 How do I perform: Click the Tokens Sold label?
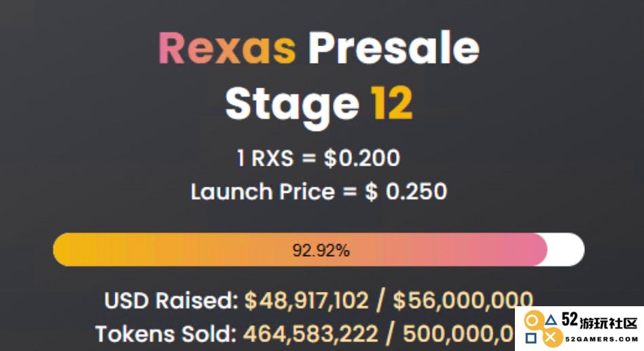[166, 334]
